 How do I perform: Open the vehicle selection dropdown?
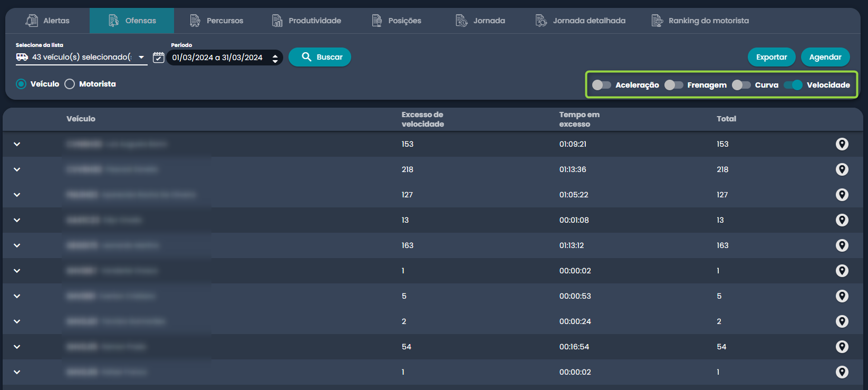pos(82,57)
